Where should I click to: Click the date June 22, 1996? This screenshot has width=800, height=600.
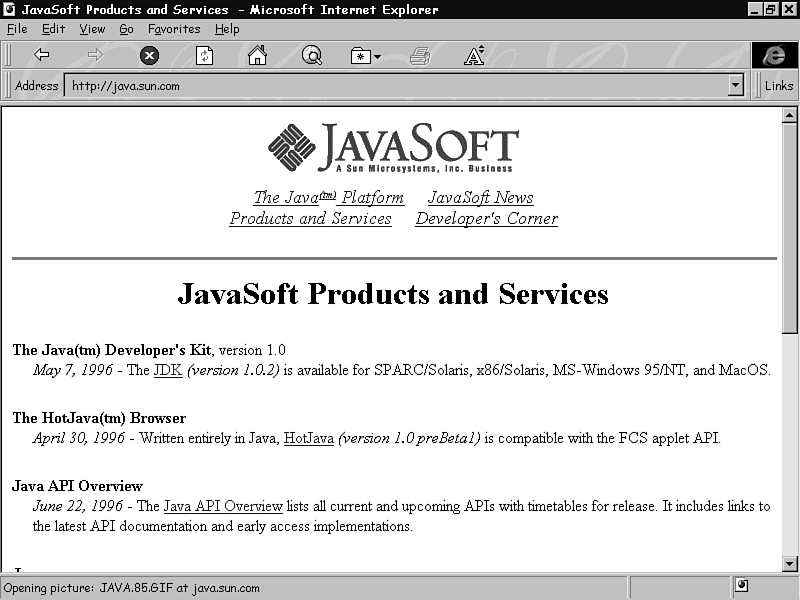(x=78, y=506)
